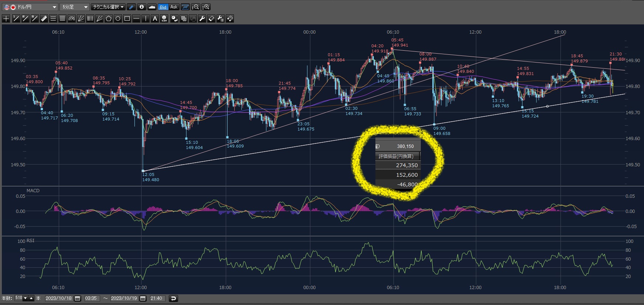Select the crosshair cursor tool

click(6, 18)
